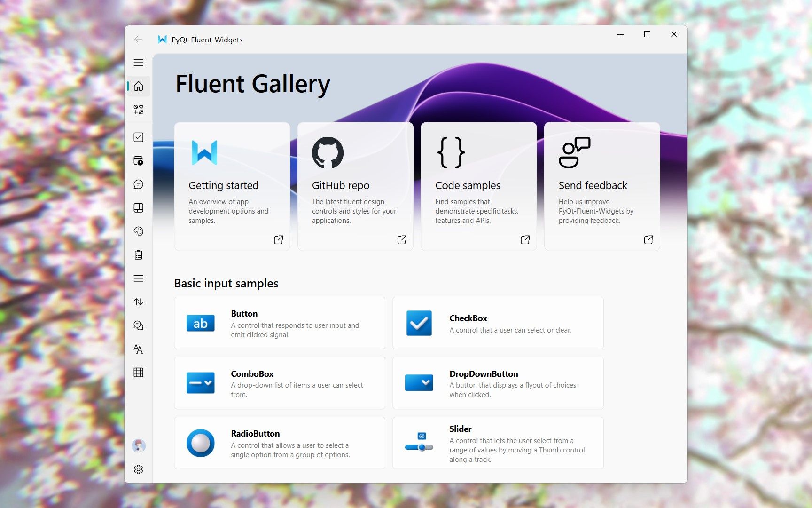Click the back arrow in the title bar
This screenshot has height=508, width=812.
click(x=138, y=40)
